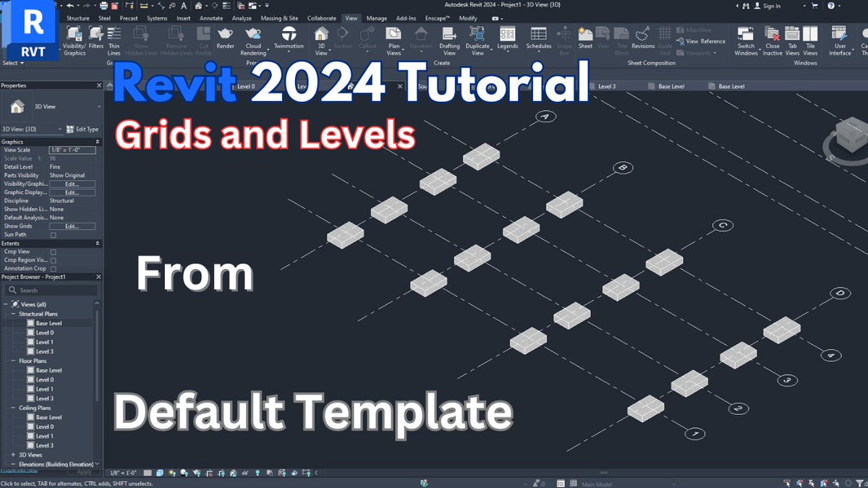Screen dimensions: 868x488
Task: Collapse the Ceiling Plans node
Action: click(x=13, y=408)
